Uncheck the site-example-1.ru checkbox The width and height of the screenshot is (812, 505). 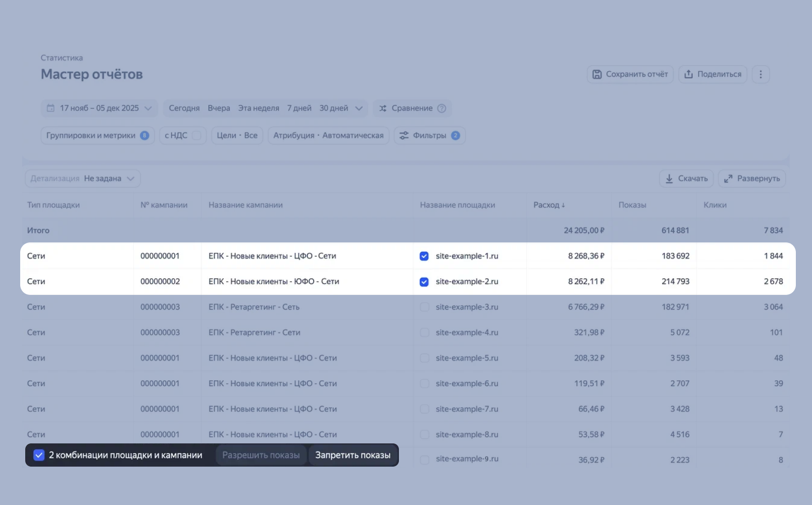[424, 256]
